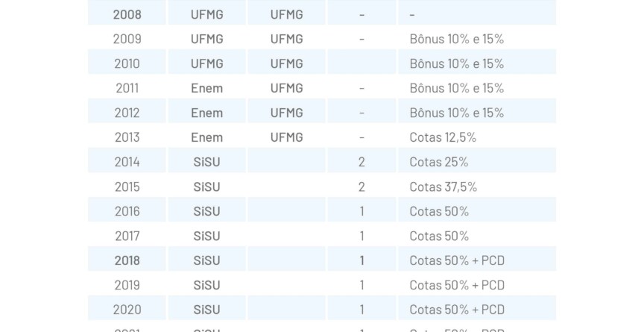Click the "Cotas 37,5%" cell

click(x=443, y=187)
